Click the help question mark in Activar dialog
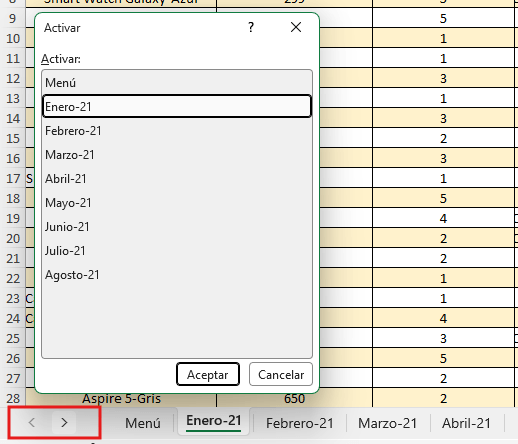Screen dimensions: 518x444 251,27
